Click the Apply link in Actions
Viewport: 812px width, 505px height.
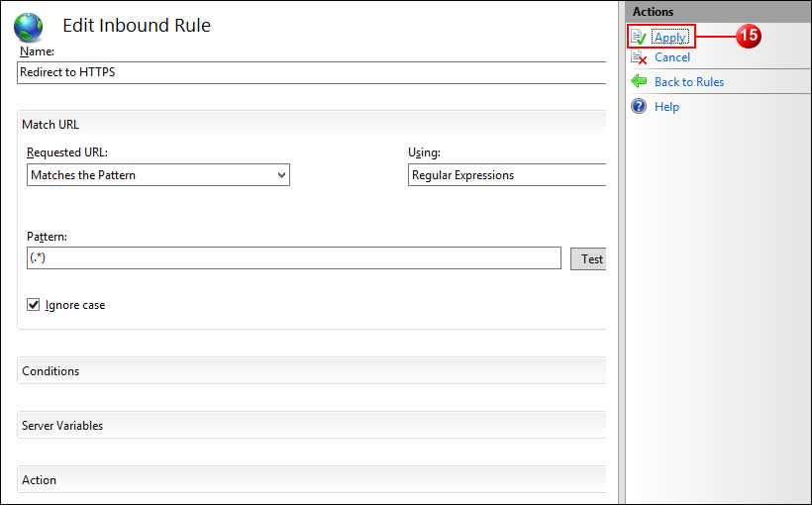670,38
